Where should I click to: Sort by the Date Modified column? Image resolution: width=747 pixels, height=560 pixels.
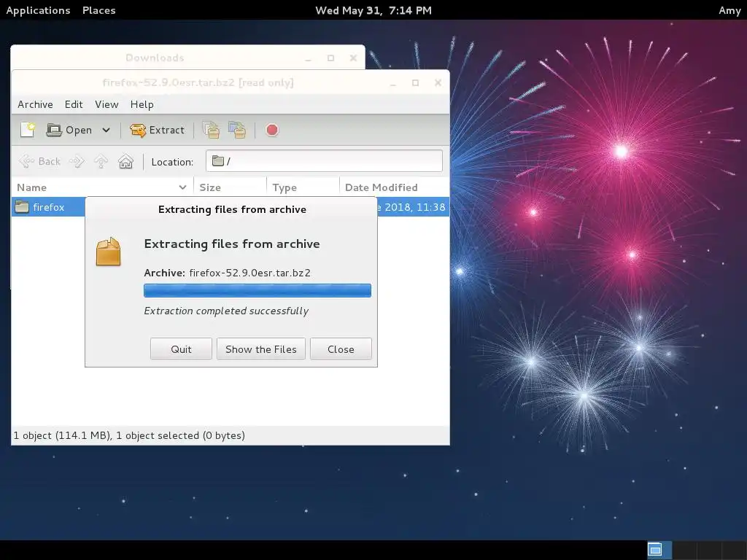[395, 187]
